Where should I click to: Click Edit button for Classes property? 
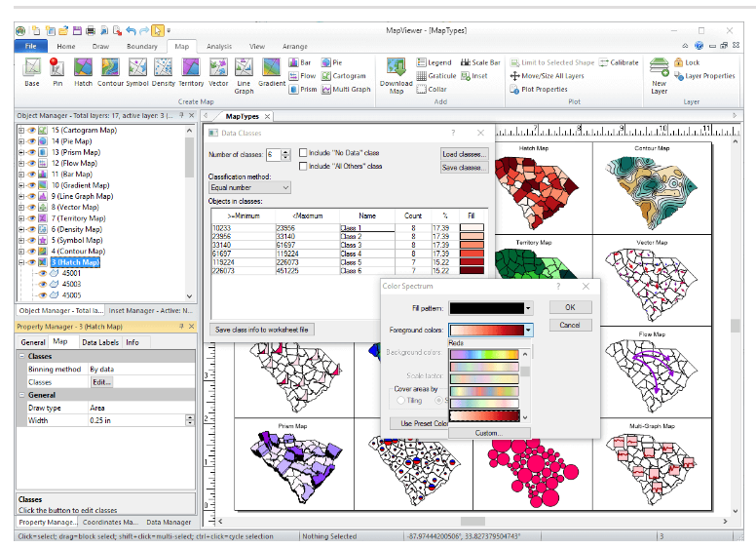[x=101, y=382]
